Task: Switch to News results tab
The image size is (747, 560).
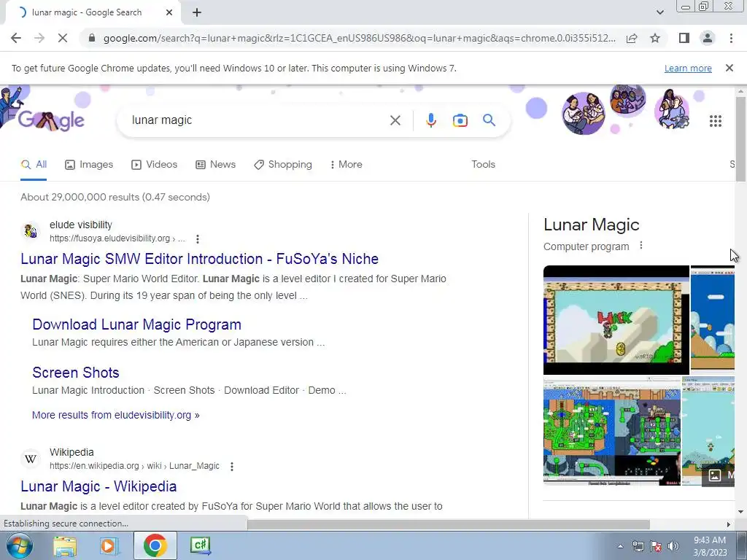Action: click(x=215, y=165)
